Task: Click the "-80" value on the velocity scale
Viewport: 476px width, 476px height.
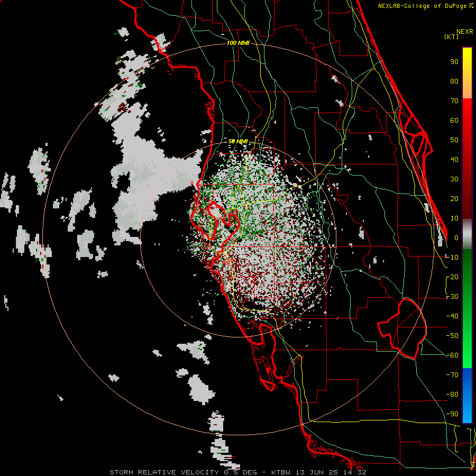Action: click(452, 395)
